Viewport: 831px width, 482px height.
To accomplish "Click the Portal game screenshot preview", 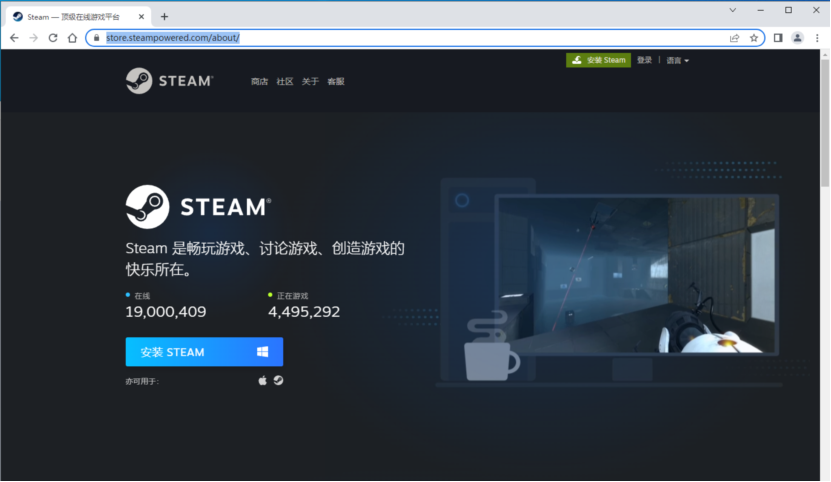I will tap(636, 275).
